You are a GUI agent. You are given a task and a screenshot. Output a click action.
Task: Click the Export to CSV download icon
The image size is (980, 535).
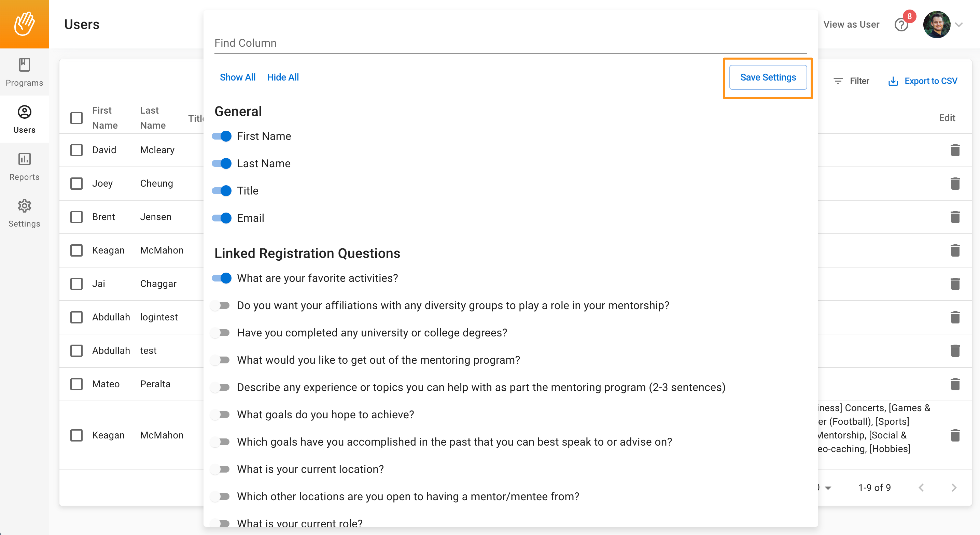point(893,81)
